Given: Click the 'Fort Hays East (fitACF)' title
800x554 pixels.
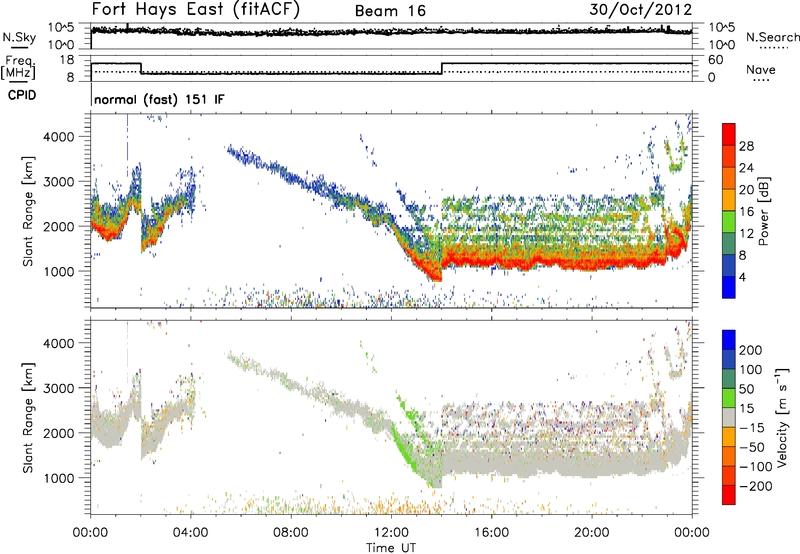Looking at the screenshot, I should (195, 10).
